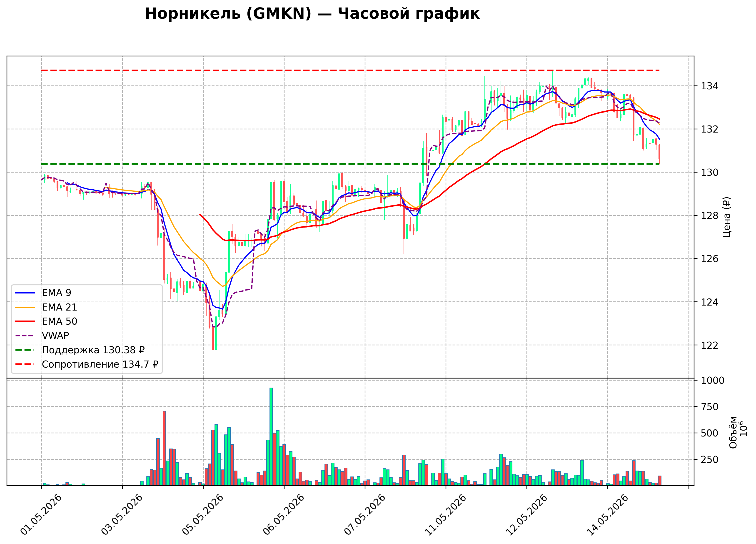Select the VWAP legend entry
This screenshot has height=544, width=756.
click(42, 336)
